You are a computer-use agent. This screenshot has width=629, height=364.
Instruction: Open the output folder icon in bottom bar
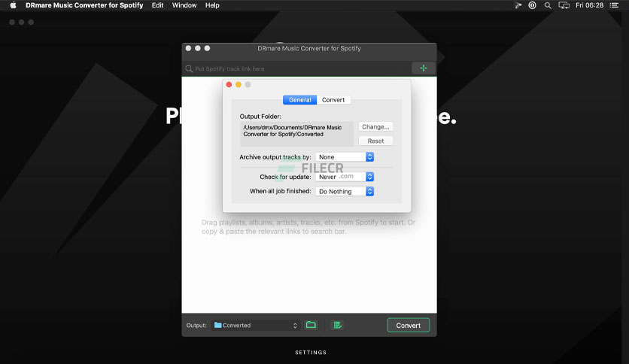[x=311, y=325]
